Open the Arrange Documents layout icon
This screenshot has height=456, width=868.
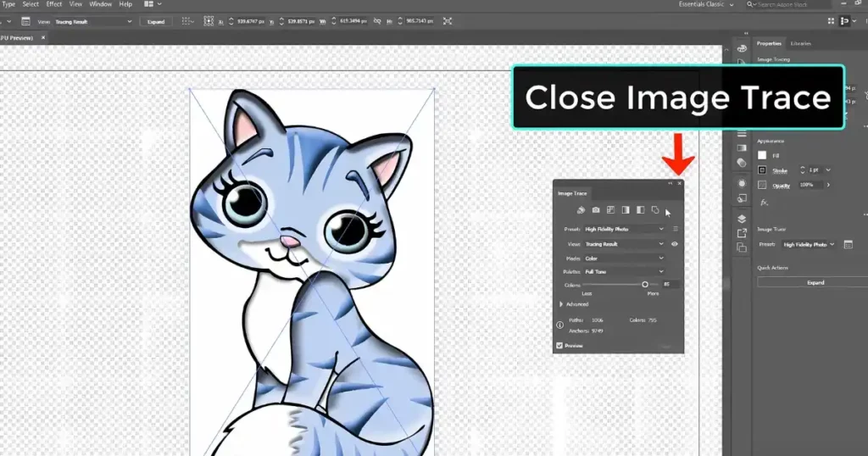(x=153, y=4)
